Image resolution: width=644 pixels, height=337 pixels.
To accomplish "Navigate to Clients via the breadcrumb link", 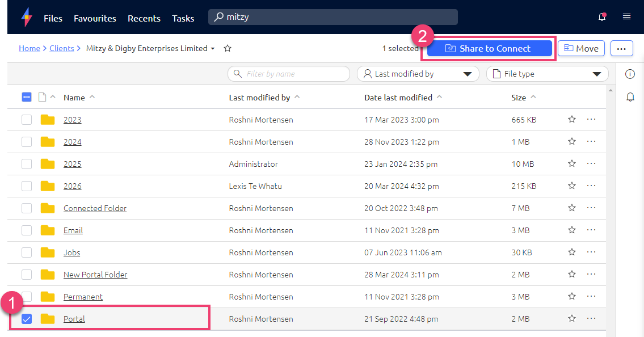I will pyautogui.click(x=61, y=48).
